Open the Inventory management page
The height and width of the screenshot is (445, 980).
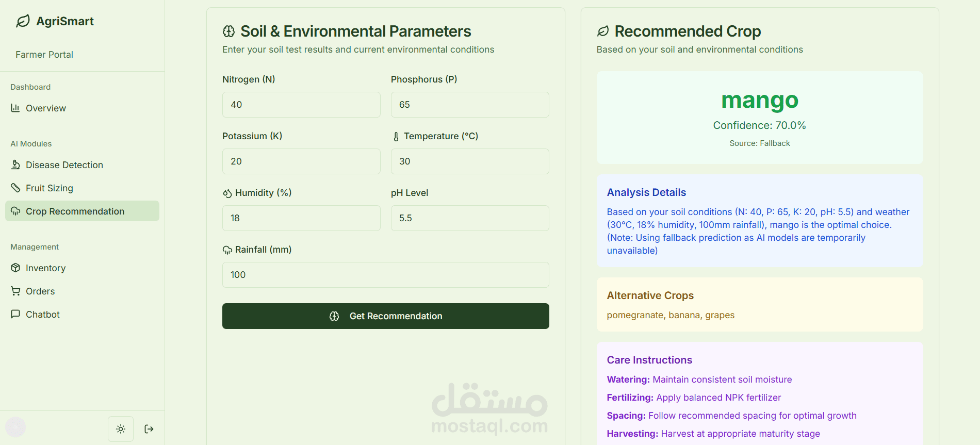tap(82, 268)
